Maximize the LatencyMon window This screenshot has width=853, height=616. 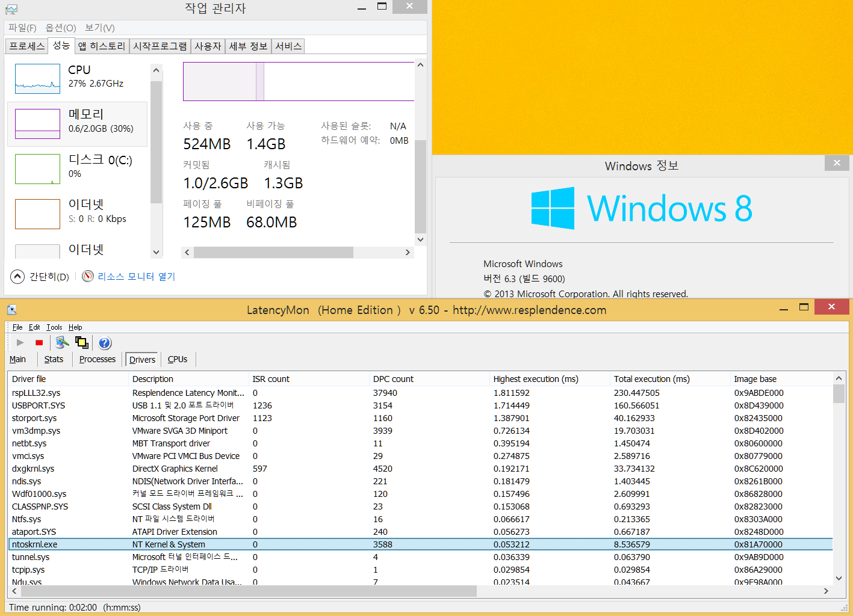(804, 307)
